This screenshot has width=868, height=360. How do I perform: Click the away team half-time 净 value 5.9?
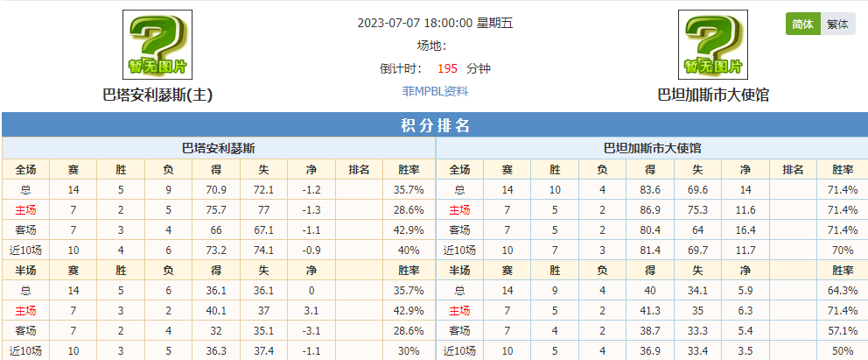coord(745,290)
